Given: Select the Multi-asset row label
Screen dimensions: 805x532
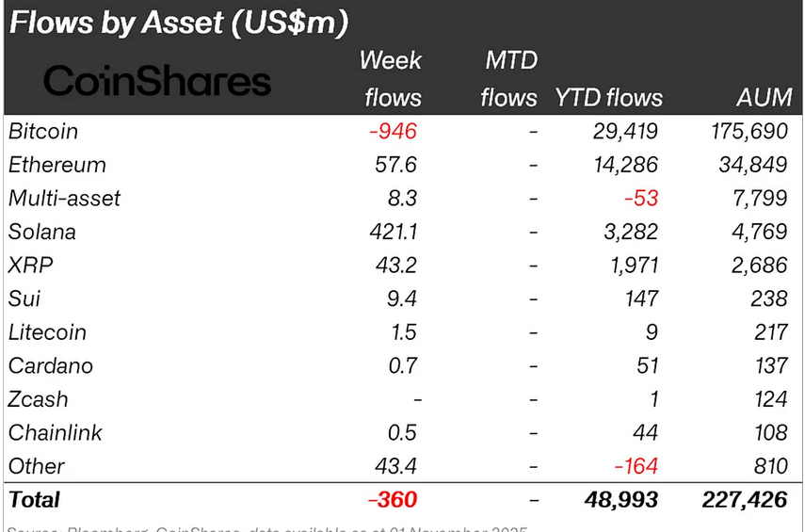Looking at the screenshot, I should 64,199.
